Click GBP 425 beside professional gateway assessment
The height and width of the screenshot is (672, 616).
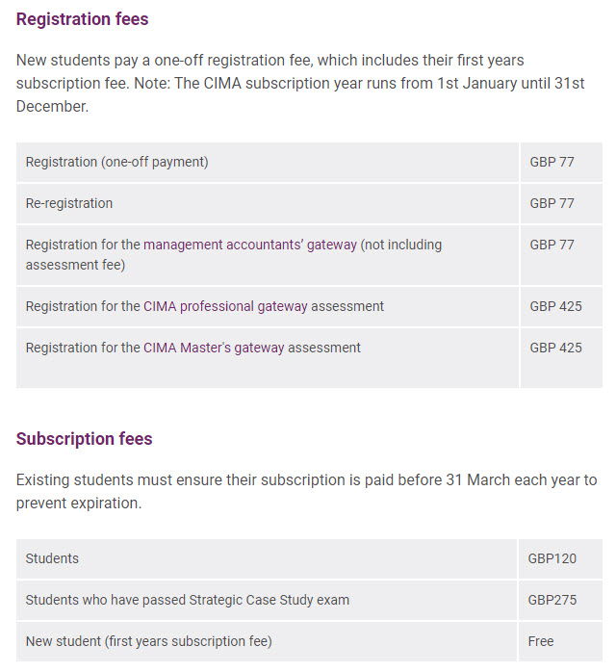coord(555,306)
